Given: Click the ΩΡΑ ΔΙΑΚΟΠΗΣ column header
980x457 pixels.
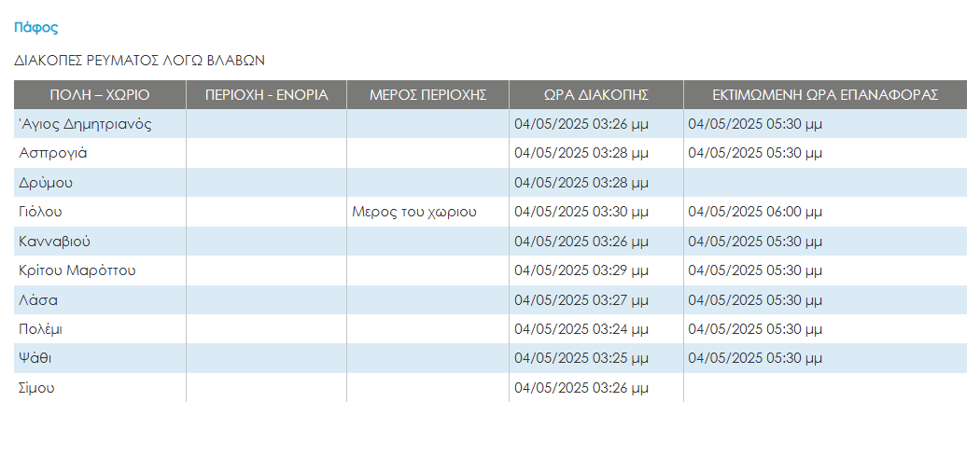Looking at the screenshot, I should click(x=595, y=94).
